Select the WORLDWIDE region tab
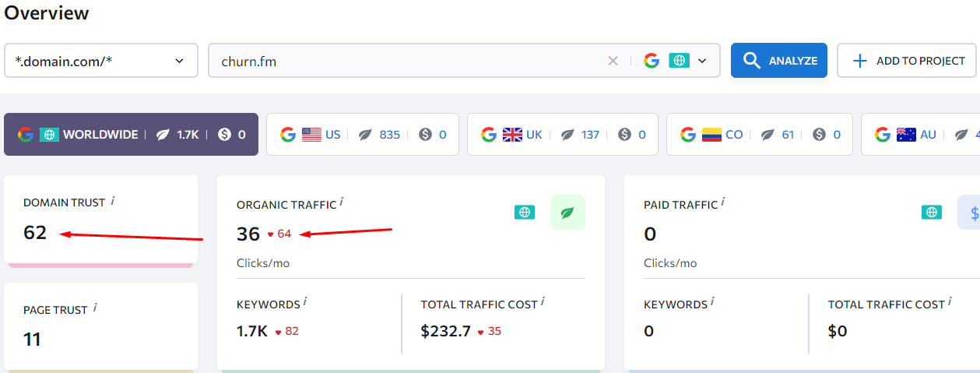This screenshot has height=373, width=980. pyautogui.click(x=131, y=135)
